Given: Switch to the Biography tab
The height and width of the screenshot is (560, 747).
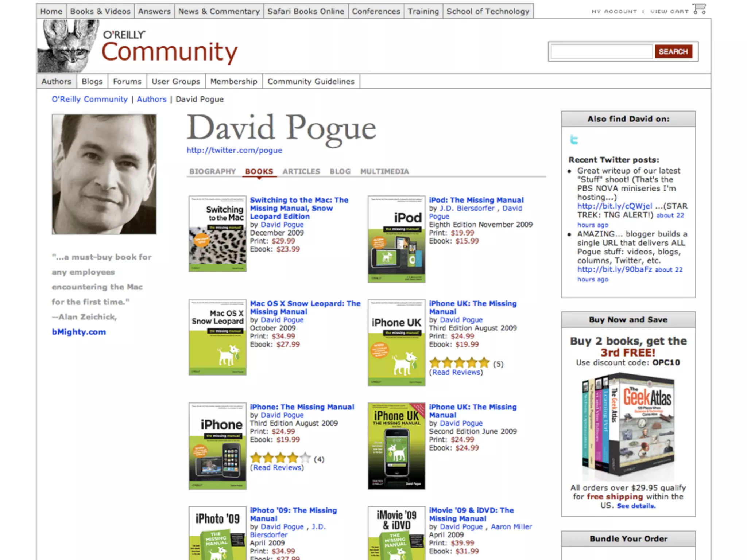Looking at the screenshot, I should (x=213, y=171).
